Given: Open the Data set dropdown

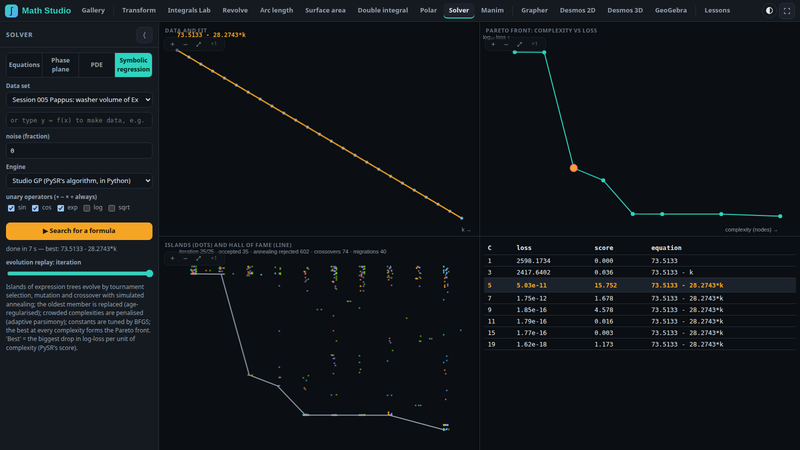Looking at the screenshot, I should pos(79,99).
